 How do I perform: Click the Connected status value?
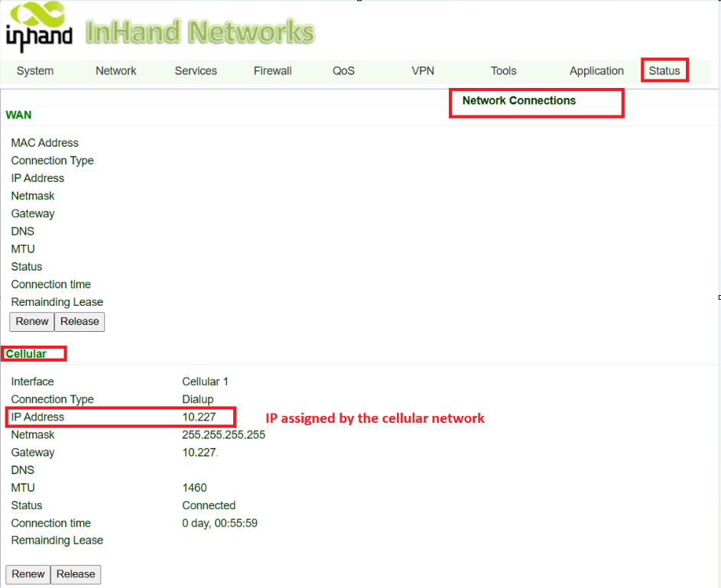tap(209, 505)
